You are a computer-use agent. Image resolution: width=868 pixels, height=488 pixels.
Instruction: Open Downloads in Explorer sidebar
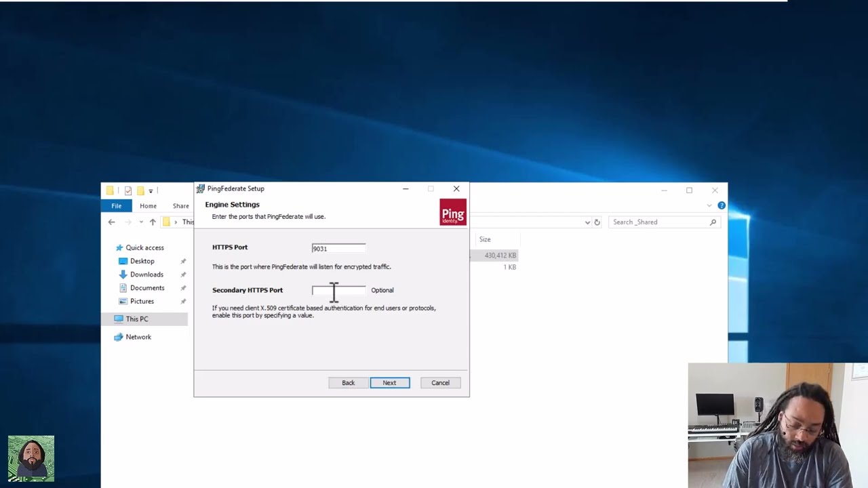pyautogui.click(x=146, y=274)
